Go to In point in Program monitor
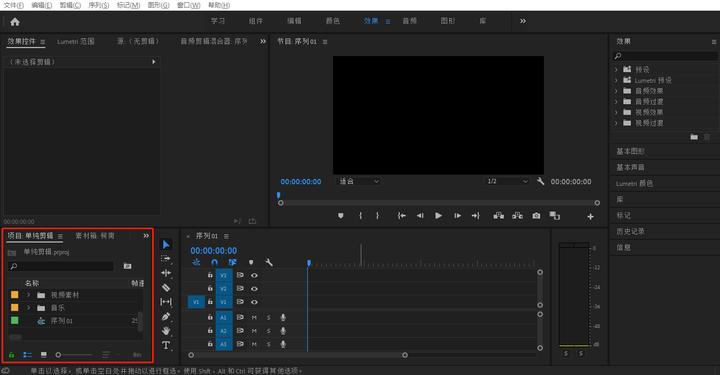This screenshot has height=375, width=720. click(x=402, y=216)
